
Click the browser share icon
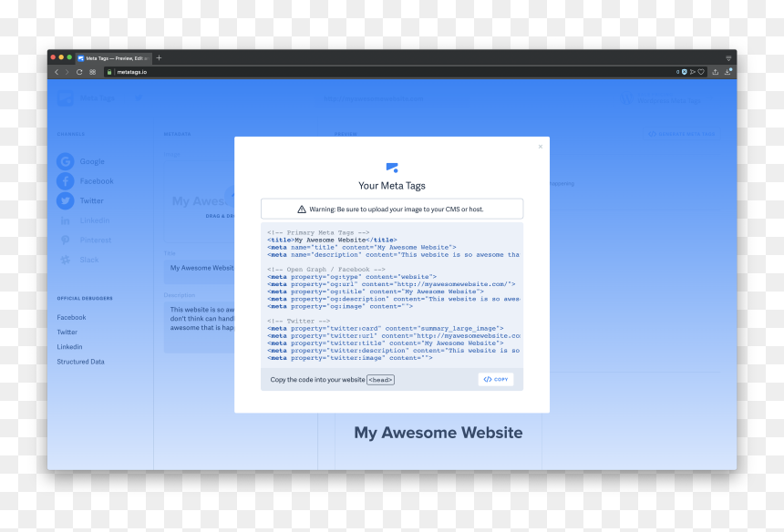[x=716, y=72]
